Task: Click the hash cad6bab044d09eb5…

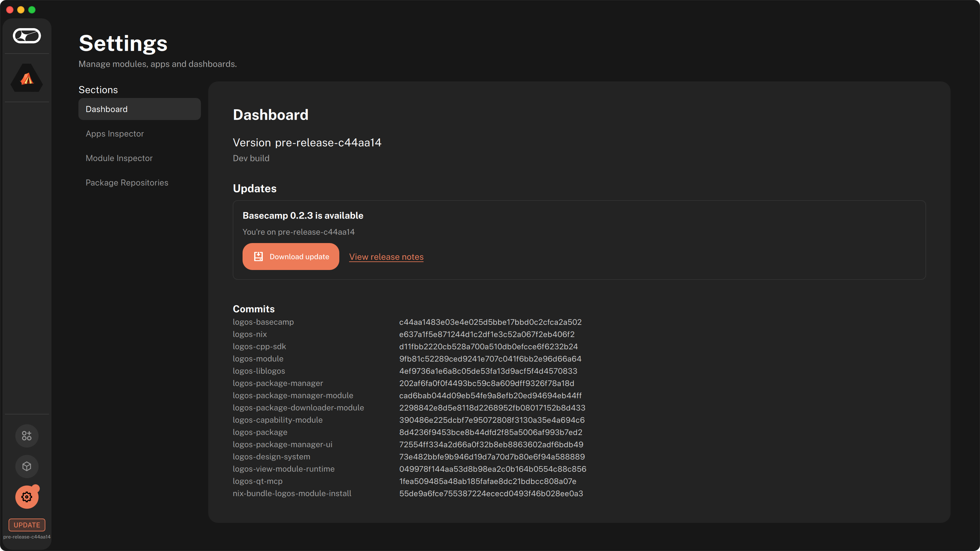Action: pos(490,395)
